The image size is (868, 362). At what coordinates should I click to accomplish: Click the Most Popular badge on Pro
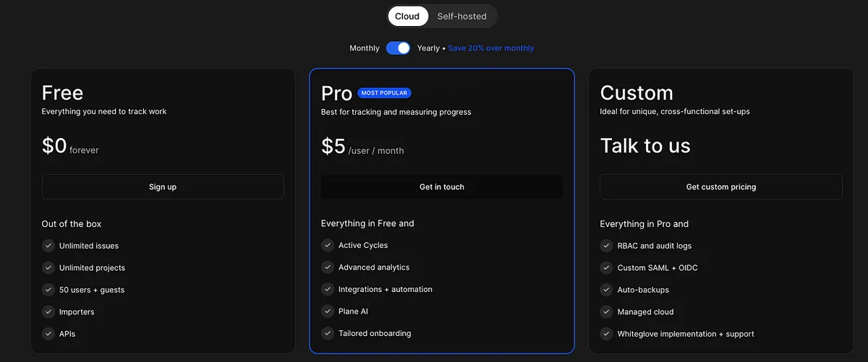[384, 93]
